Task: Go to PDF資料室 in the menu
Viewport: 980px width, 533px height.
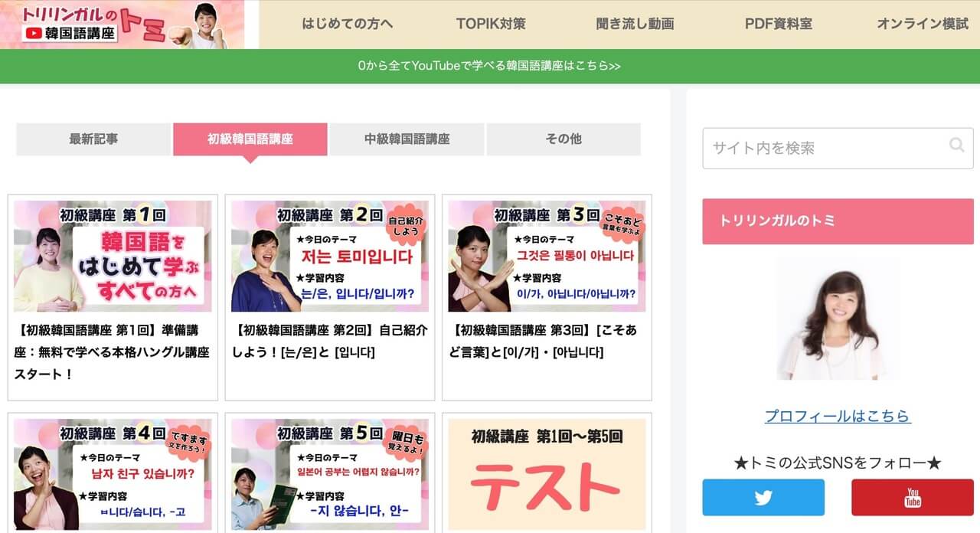Action: (x=779, y=24)
